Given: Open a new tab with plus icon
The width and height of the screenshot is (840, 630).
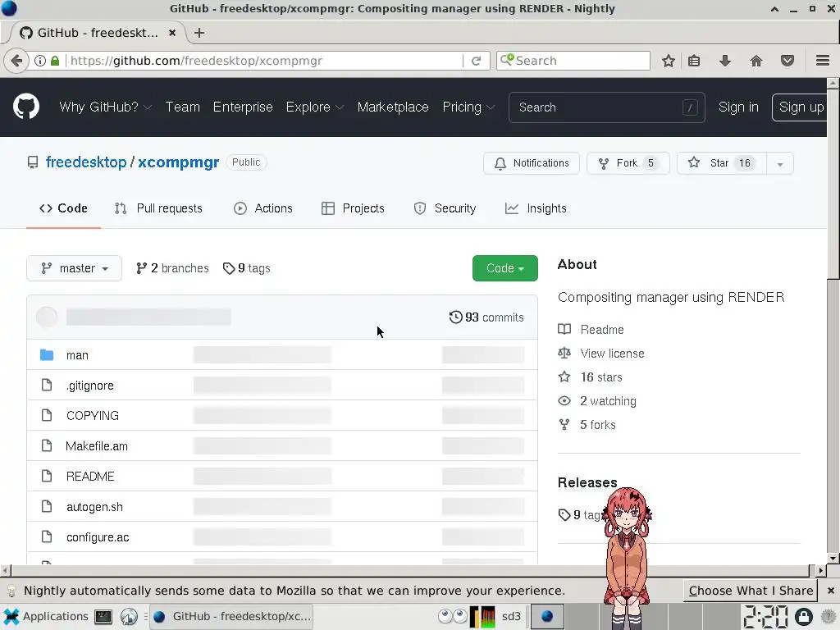Looking at the screenshot, I should pyautogui.click(x=199, y=33).
